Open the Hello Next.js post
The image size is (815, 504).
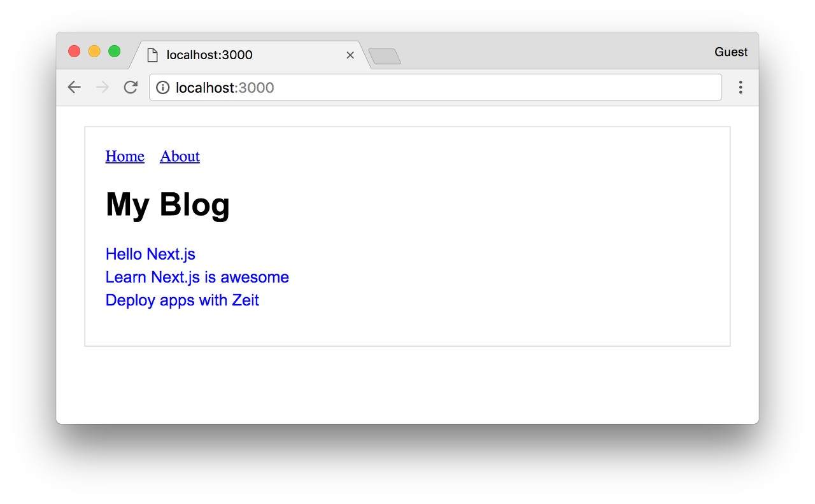(150, 254)
